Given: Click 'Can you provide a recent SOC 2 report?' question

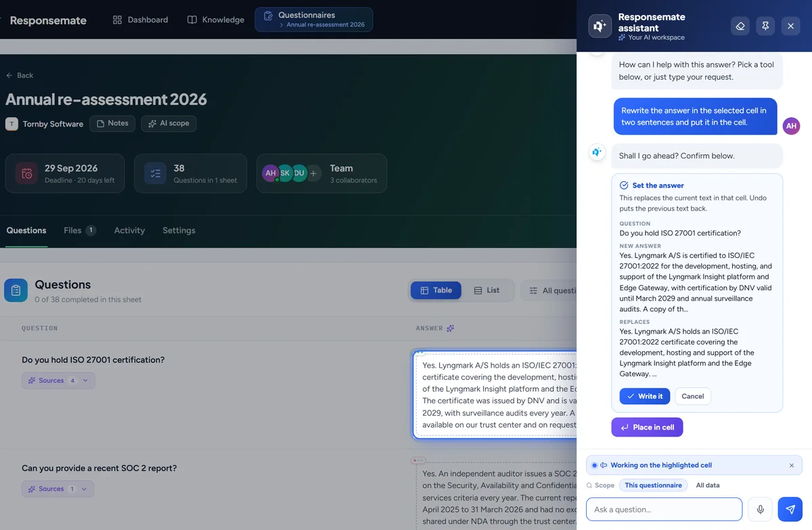Looking at the screenshot, I should [x=99, y=468].
